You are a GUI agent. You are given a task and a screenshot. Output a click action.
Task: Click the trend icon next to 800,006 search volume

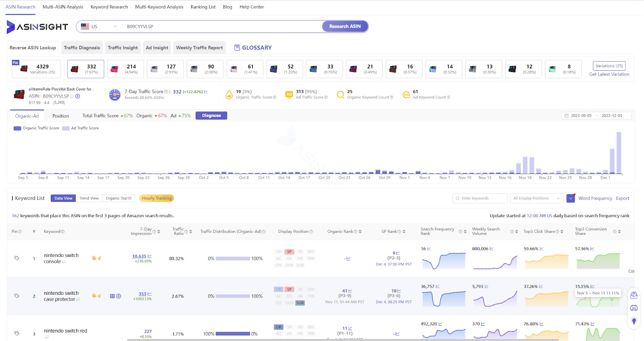point(491,249)
